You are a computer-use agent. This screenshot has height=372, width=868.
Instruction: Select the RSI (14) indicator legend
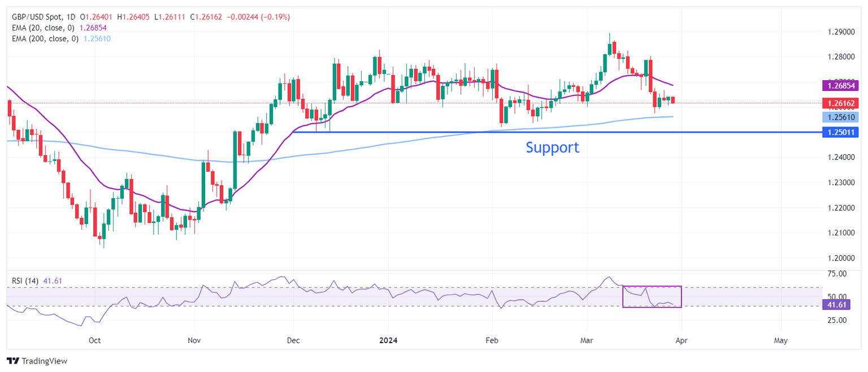click(x=25, y=281)
